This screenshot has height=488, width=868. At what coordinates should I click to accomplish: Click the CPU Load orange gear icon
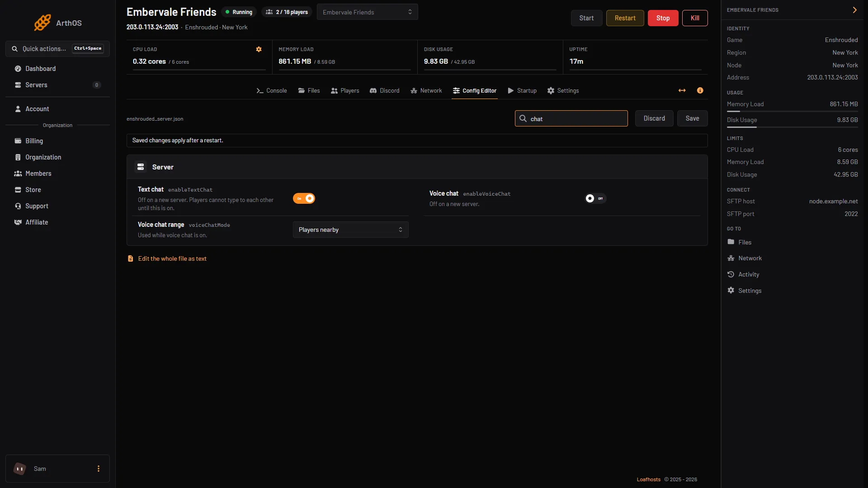tap(259, 49)
